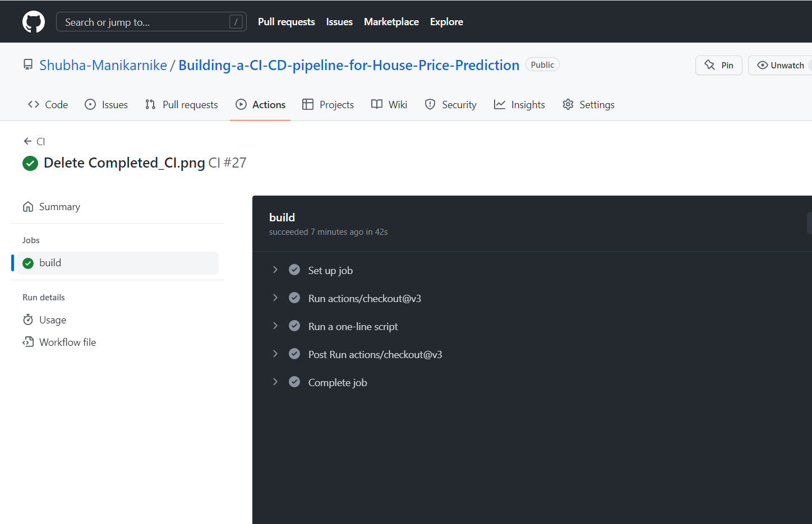Expand the Set up job step
The height and width of the screenshot is (524, 812).
(x=275, y=270)
